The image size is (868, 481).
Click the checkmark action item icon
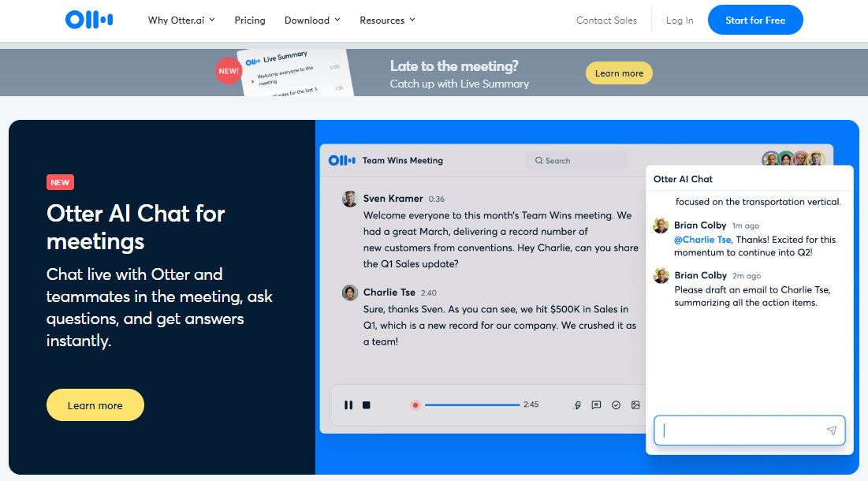[616, 405]
